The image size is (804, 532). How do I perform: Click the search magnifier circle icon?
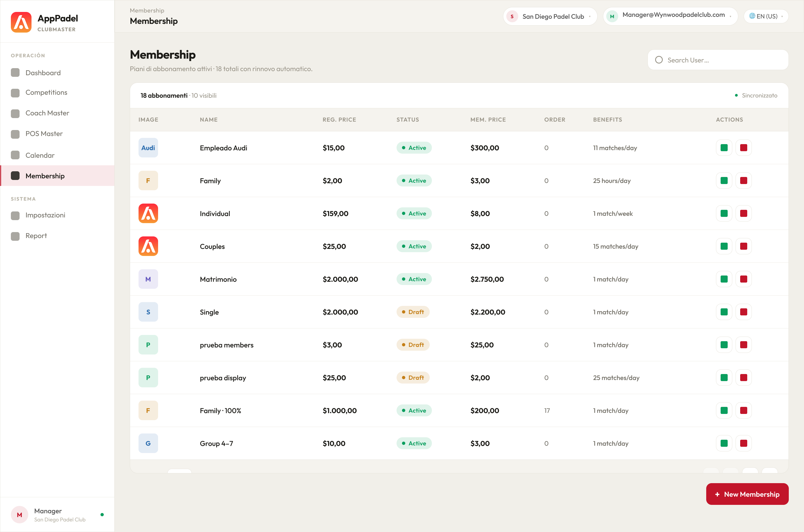[659, 60]
